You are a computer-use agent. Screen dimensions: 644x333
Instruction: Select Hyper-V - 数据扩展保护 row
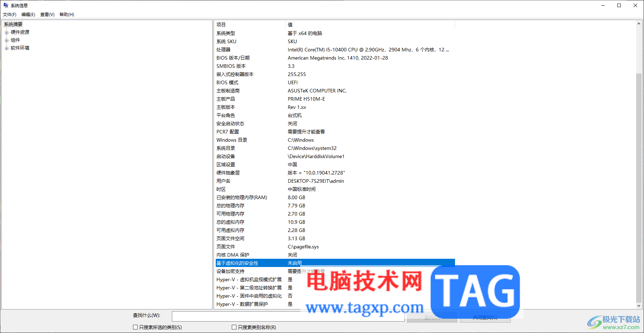[x=335, y=304]
